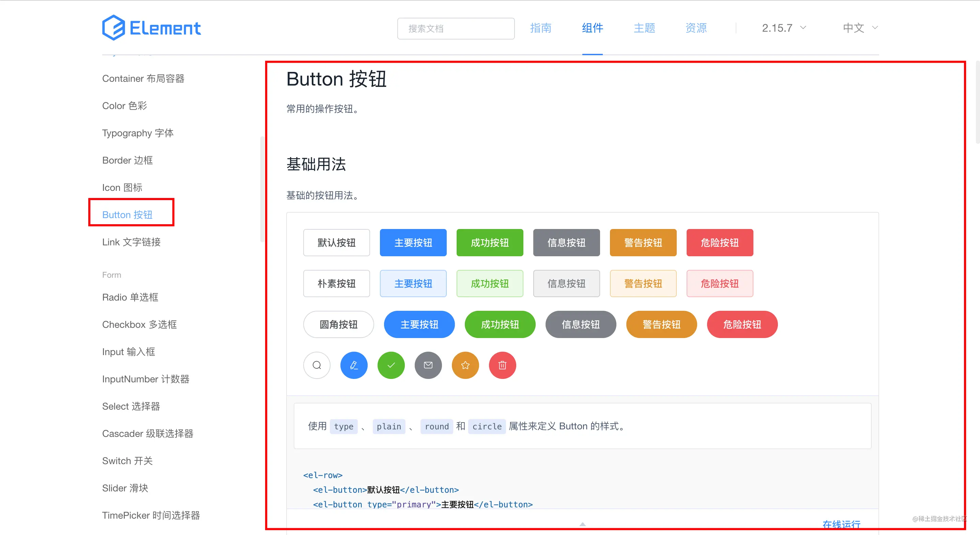Click the Element logo
This screenshot has height=535, width=980.
pyautogui.click(x=151, y=28)
